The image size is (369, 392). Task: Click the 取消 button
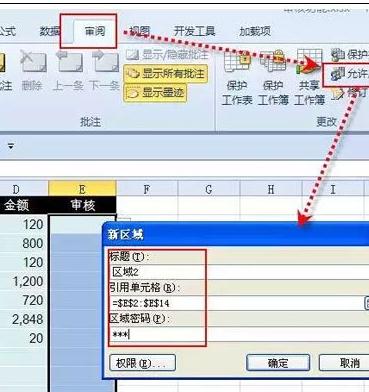point(345,363)
